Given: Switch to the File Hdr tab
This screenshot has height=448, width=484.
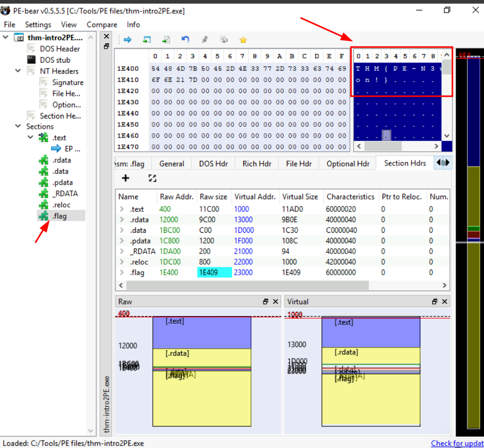Looking at the screenshot, I should click(299, 164).
